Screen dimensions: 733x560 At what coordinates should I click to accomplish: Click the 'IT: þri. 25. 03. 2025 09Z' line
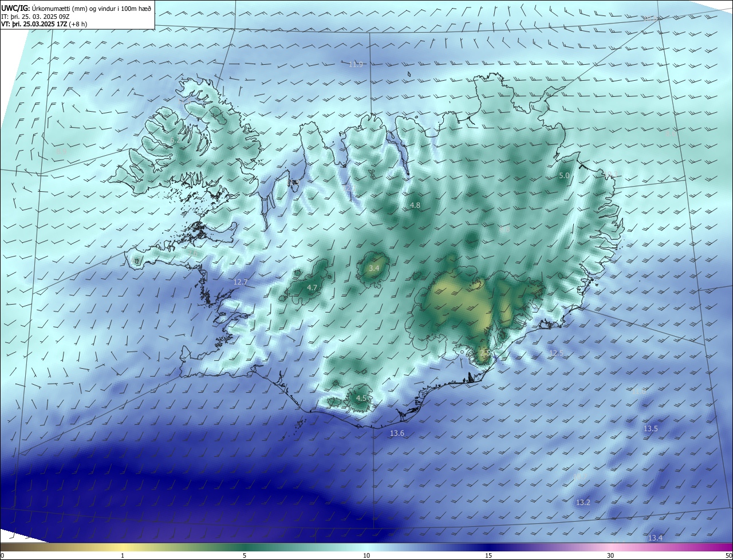(36, 17)
